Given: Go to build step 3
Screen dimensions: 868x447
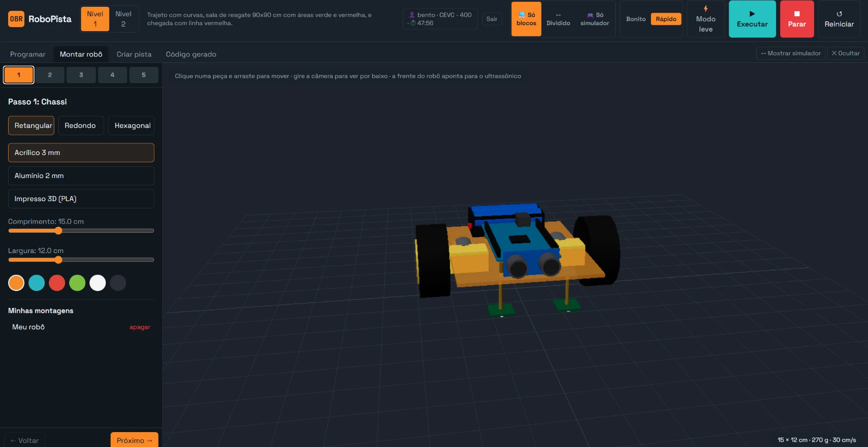Looking at the screenshot, I should pos(81,75).
